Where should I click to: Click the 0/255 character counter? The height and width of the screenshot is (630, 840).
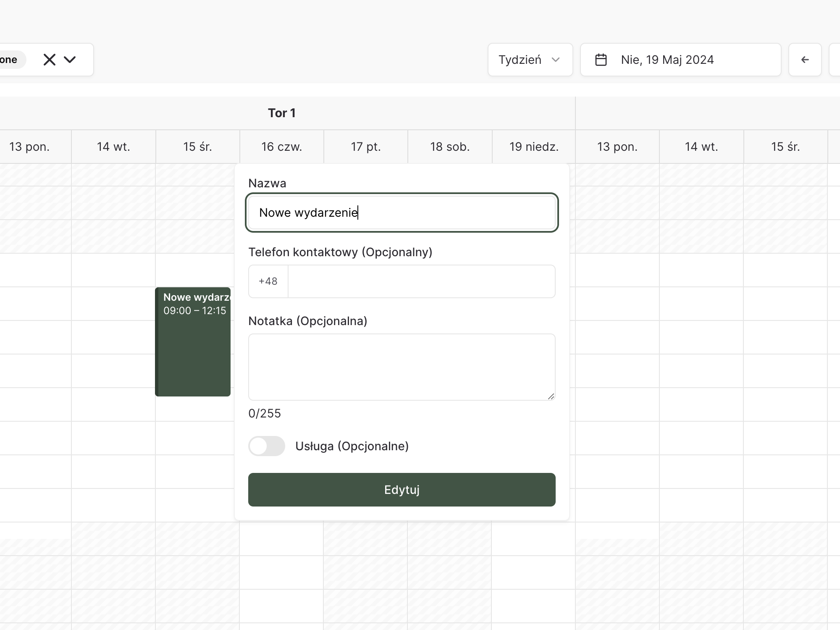pyautogui.click(x=265, y=413)
